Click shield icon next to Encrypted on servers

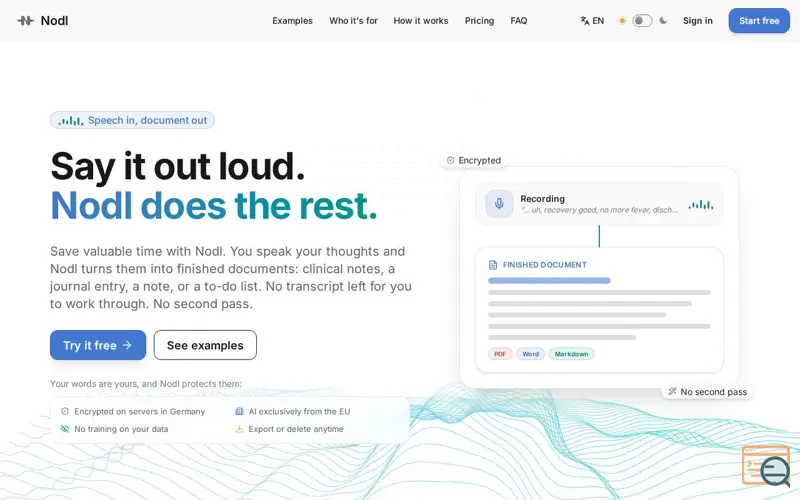point(65,411)
